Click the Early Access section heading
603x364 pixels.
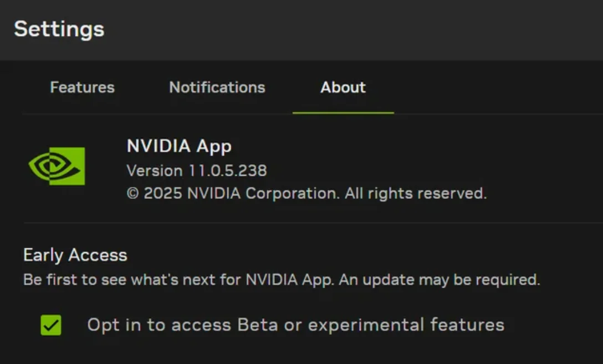[75, 255]
